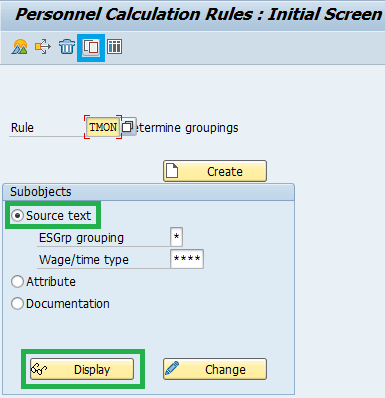Click the highlighted copy rule icon
Screen dimensions: 385x398
click(x=91, y=47)
